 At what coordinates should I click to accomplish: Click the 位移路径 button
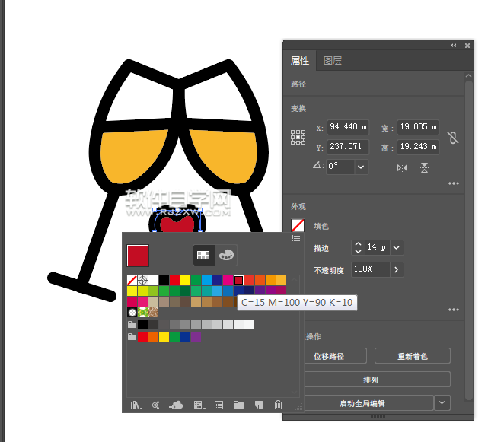pos(334,356)
